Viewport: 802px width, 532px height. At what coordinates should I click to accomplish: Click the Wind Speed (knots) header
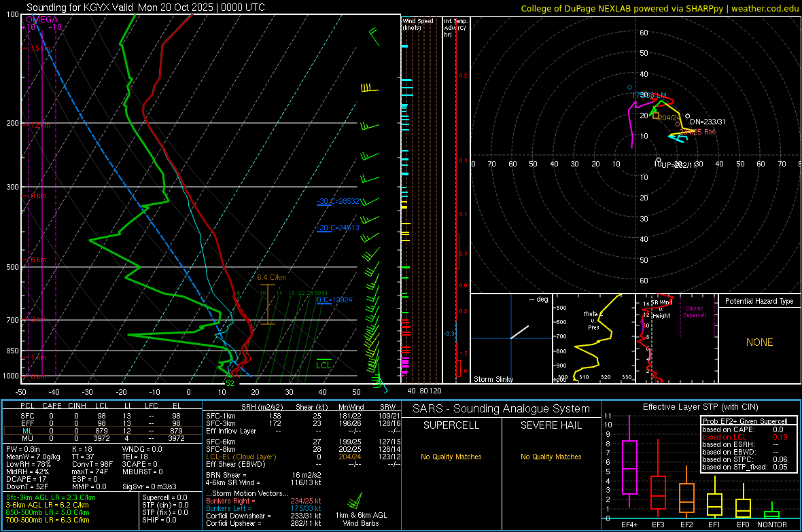418,24
